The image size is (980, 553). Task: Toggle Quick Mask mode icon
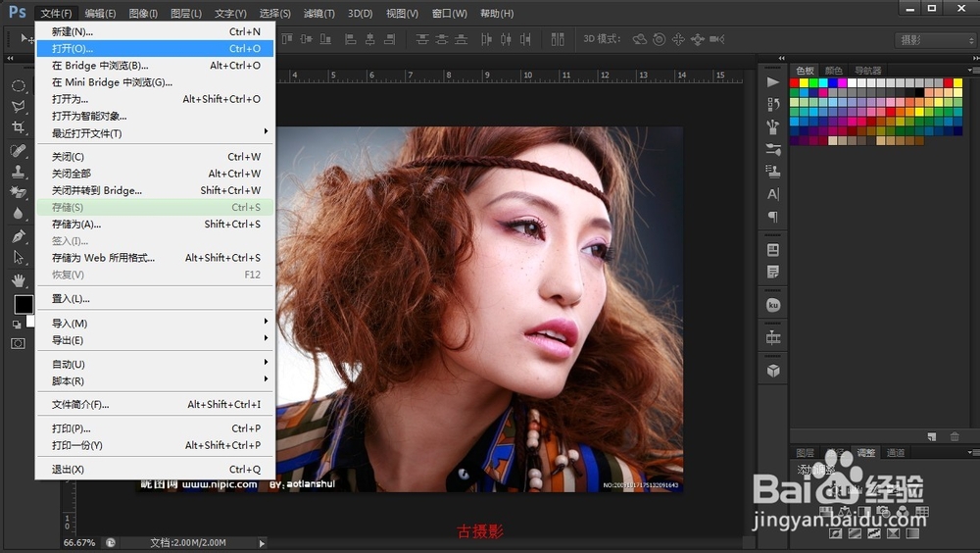pyautogui.click(x=18, y=344)
